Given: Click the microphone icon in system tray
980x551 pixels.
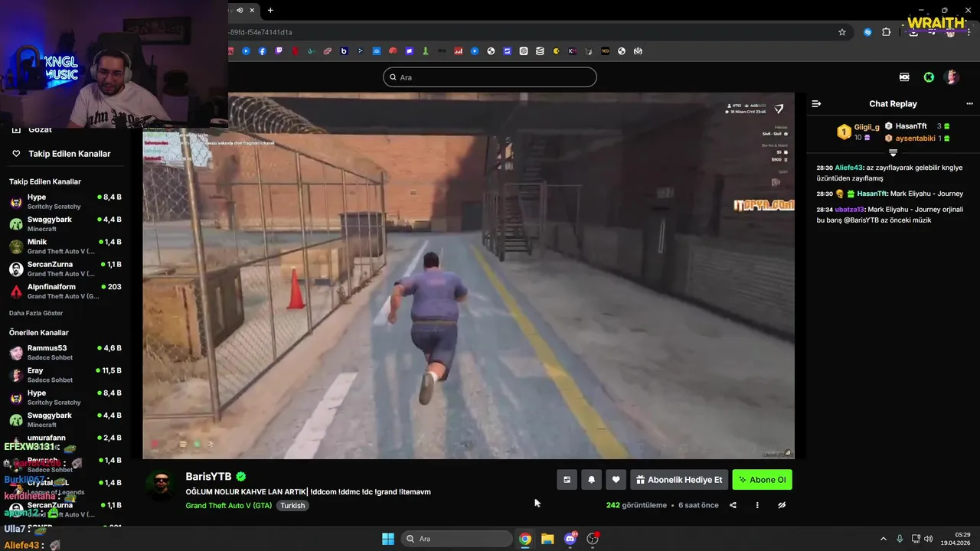Looking at the screenshot, I should tap(900, 539).
